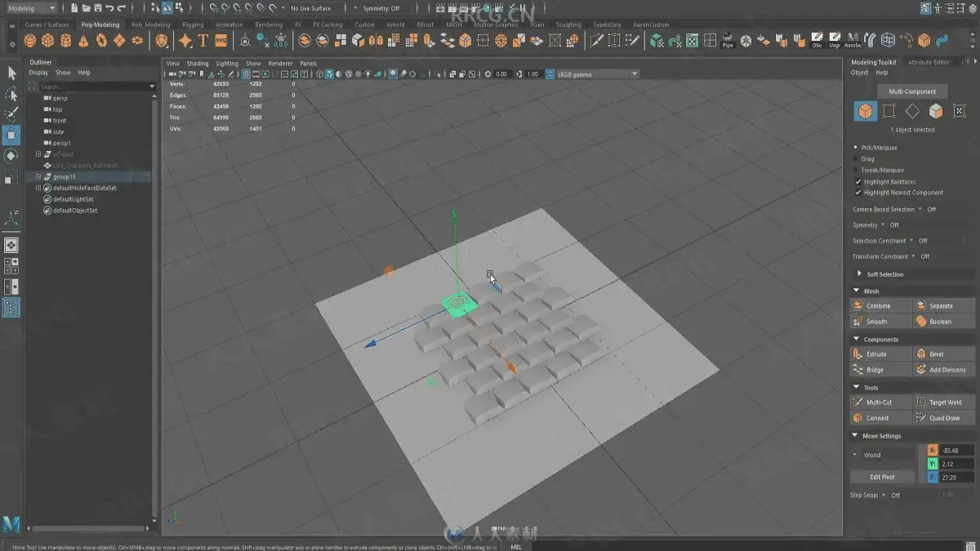
Task: Toggle Highlight Nearest Component checkbox
Action: [x=857, y=193]
